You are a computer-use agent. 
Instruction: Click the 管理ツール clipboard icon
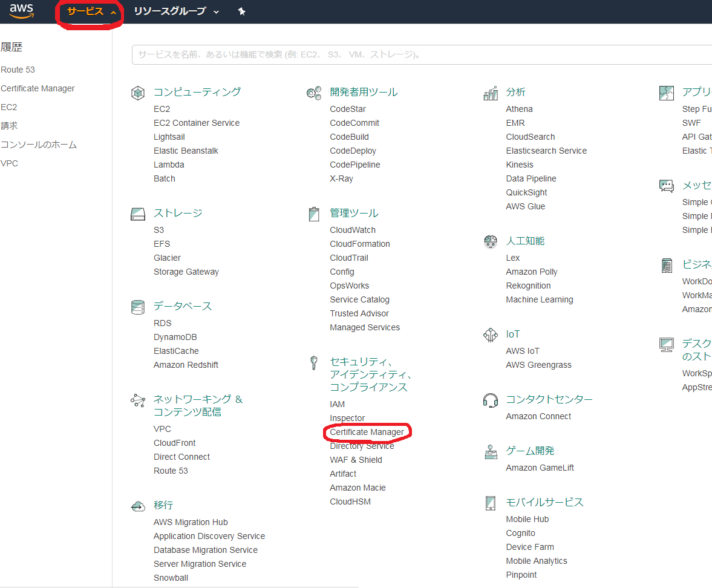click(x=314, y=214)
